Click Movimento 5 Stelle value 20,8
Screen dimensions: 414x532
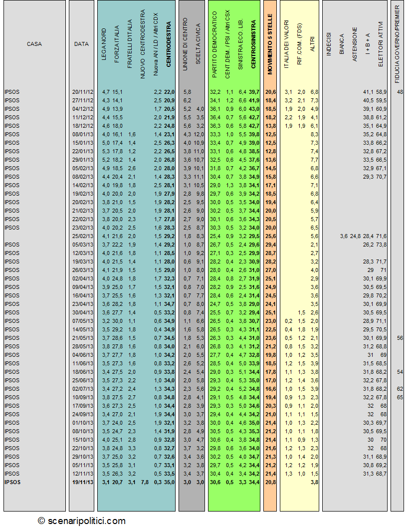click(270, 482)
